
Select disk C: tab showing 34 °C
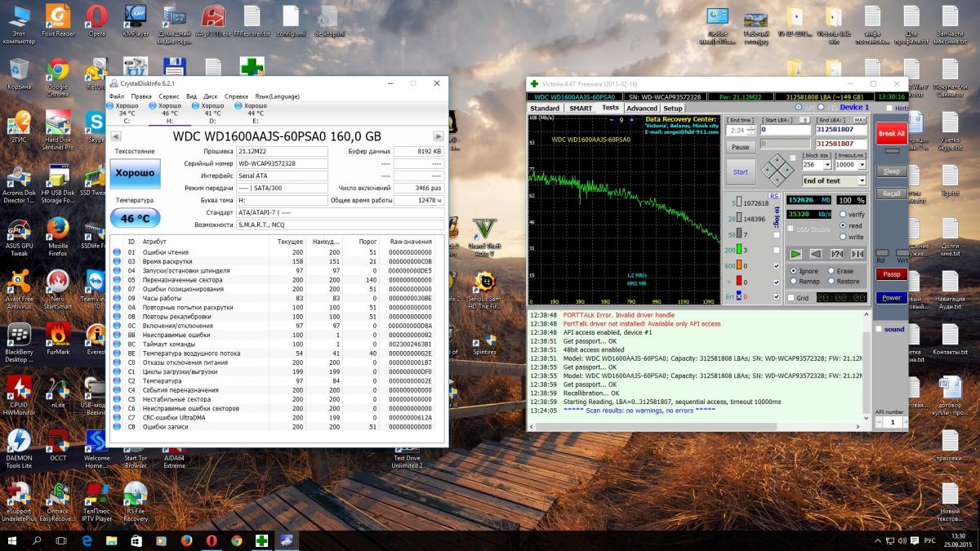click(127, 113)
